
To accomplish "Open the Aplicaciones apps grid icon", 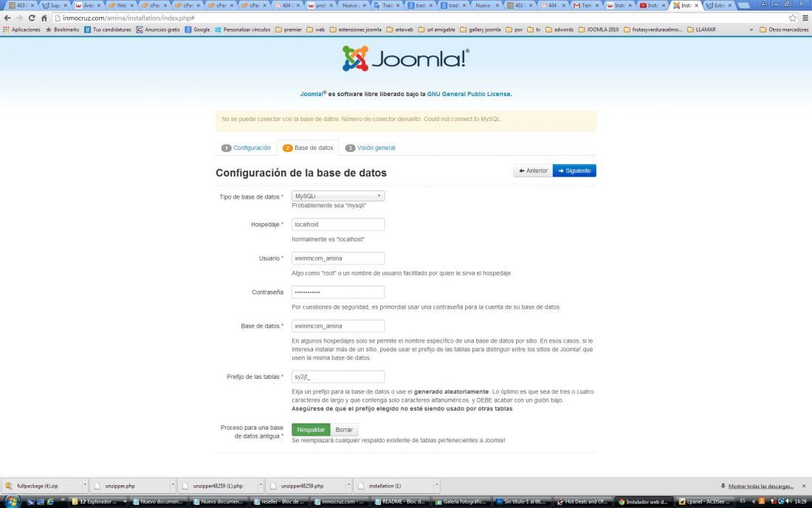I will pyautogui.click(x=21, y=30).
